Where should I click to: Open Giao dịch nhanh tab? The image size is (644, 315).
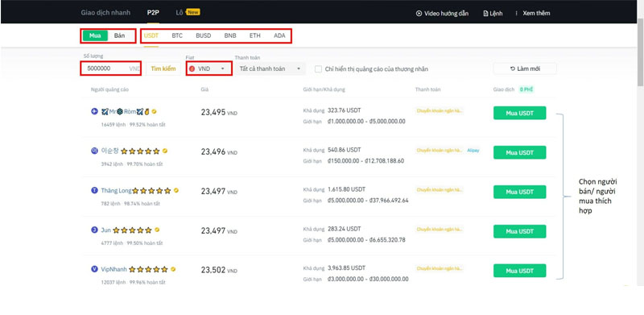pos(105,12)
